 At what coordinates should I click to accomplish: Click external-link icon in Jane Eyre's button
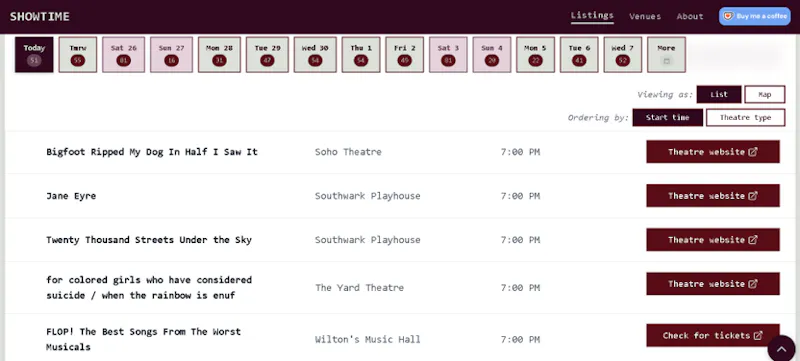point(753,196)
